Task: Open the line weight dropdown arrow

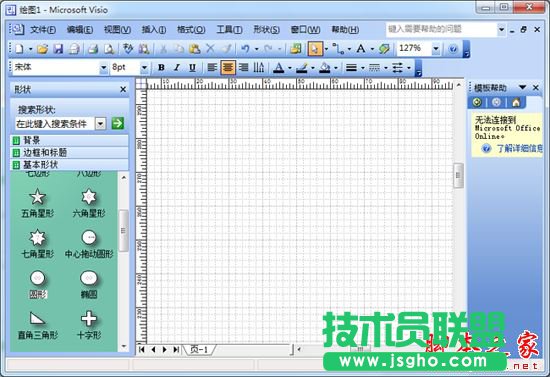Action: pos(363,68)
